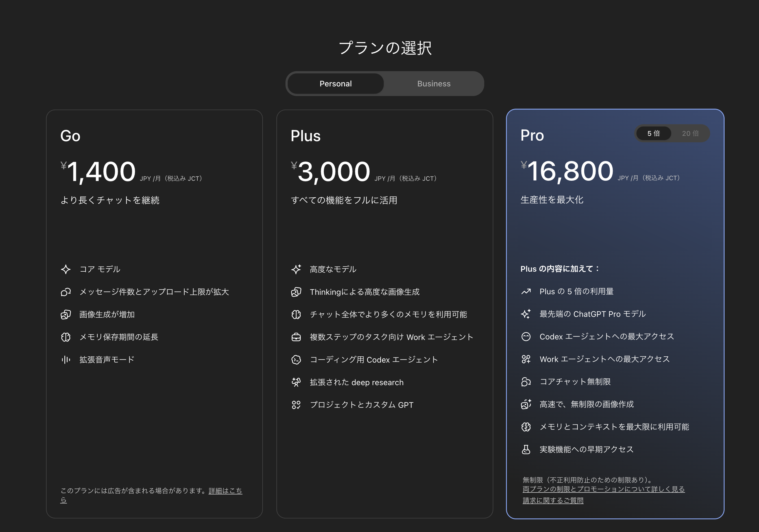Click the image icon next to 画像生成が増加

[66, 315]
